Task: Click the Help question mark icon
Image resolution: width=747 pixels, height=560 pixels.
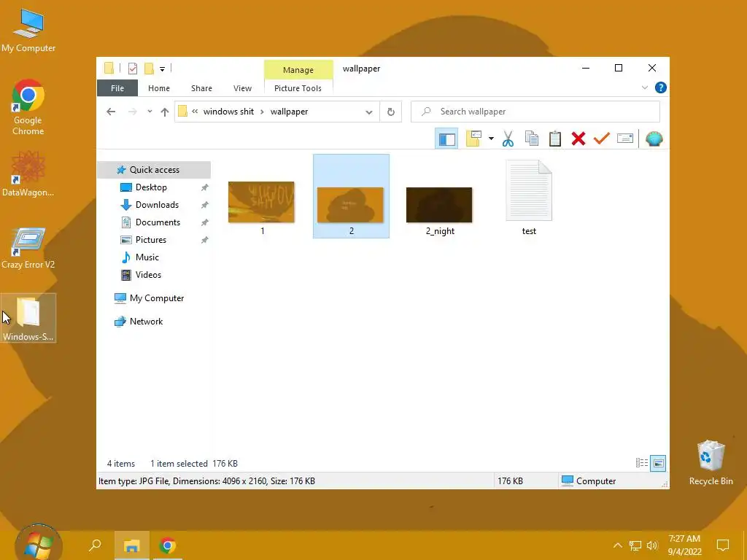Action: [x=661, y=87]
